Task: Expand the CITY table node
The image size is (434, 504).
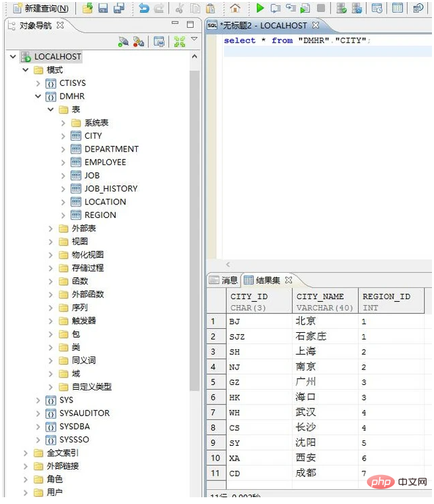Action: coord(63,136)
